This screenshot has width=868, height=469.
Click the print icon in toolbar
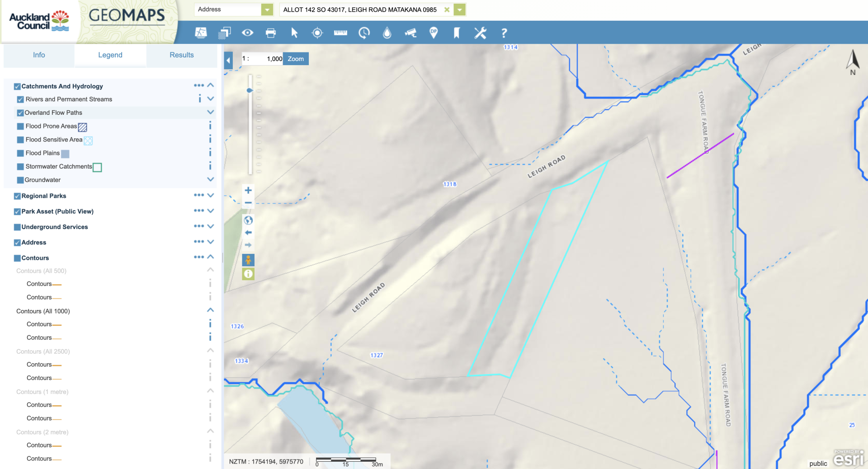[x=271, y=33]
